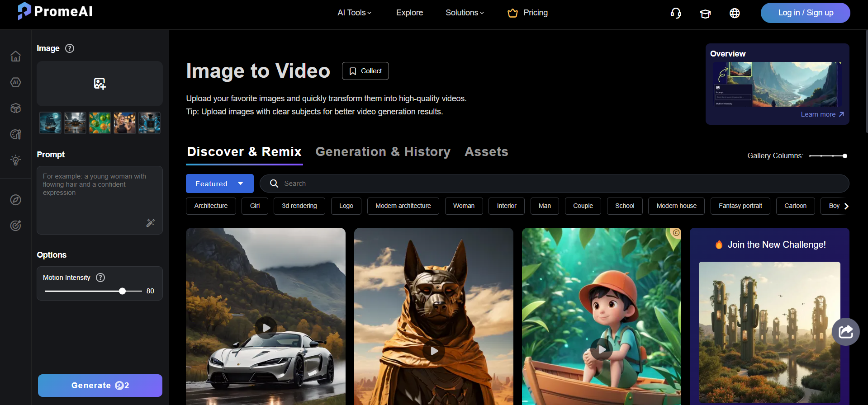Filter by the Modern architecture tag
868x405 pixels.
pos(403,206)
